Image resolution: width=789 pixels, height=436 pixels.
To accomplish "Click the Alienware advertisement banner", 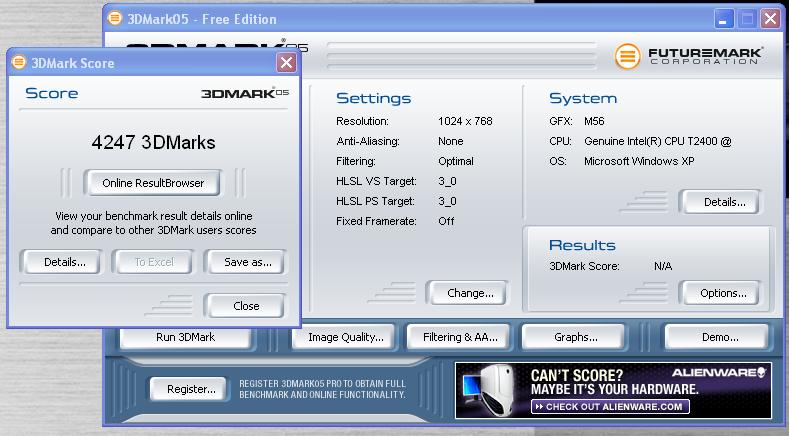I will click(x=613, y=390).
